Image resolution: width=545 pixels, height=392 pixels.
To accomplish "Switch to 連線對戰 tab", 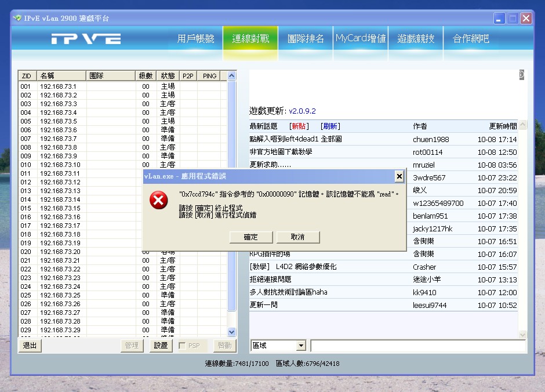I will coord(250,39).
